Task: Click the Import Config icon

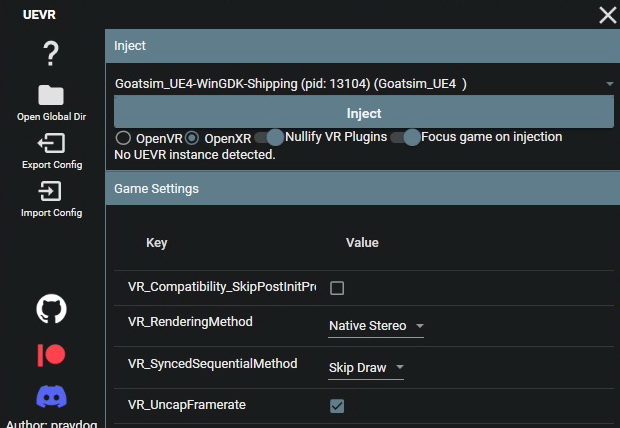Action: [x=50, y=191]
